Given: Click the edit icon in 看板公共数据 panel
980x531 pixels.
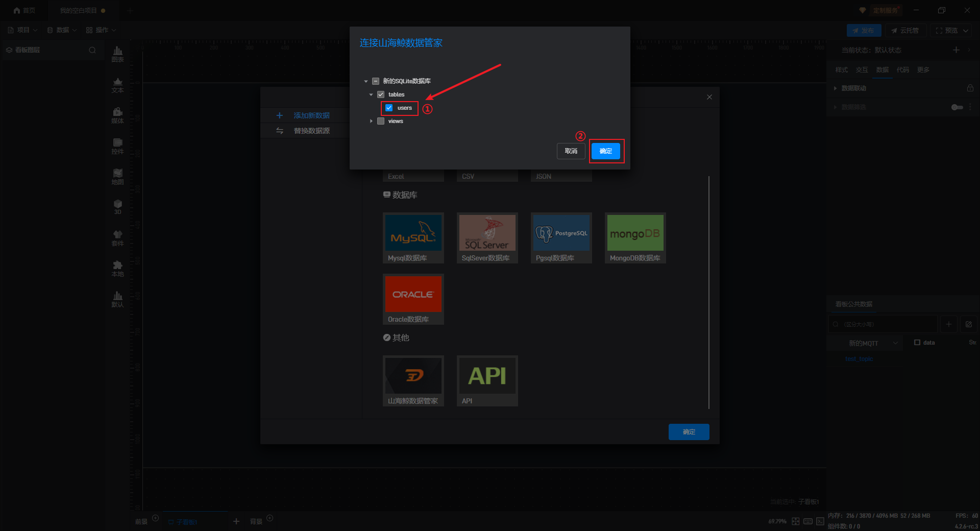Looking at the screenshot, I should (x=969, y=324).
